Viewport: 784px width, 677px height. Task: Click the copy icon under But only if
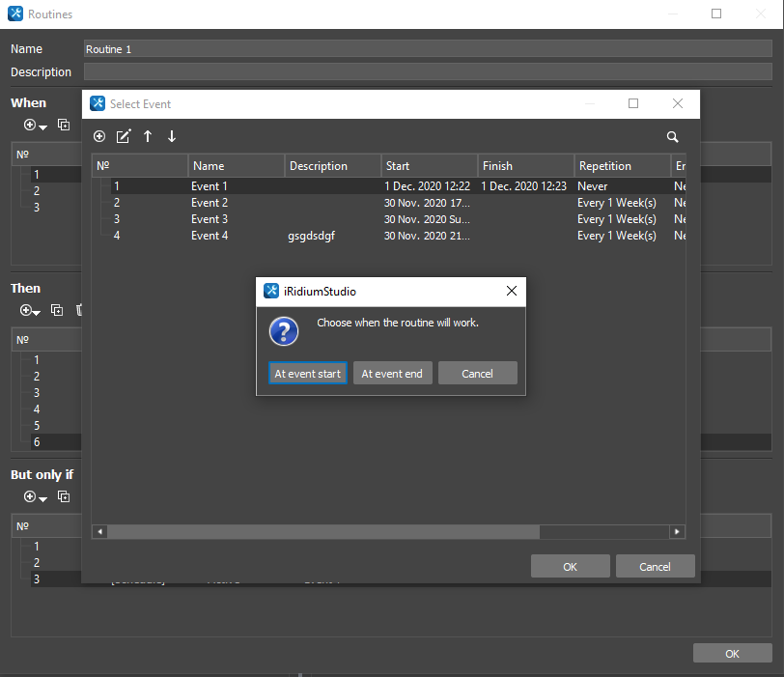point(64,496)
